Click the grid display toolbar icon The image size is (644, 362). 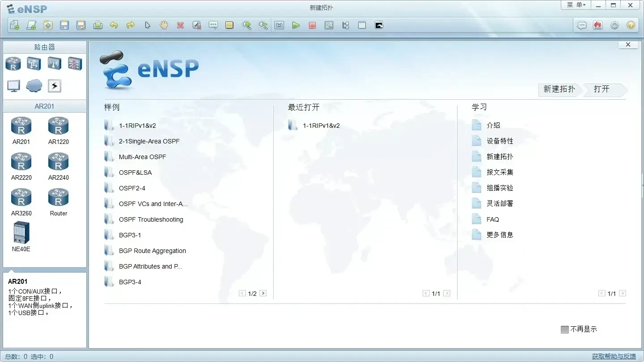[362, 25]
